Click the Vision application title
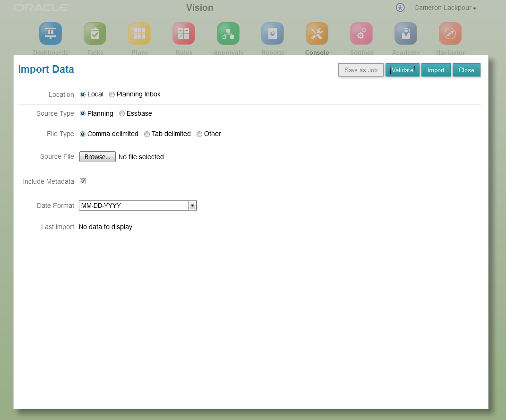Viewport: 506px width, 420px height. (200, 8)
